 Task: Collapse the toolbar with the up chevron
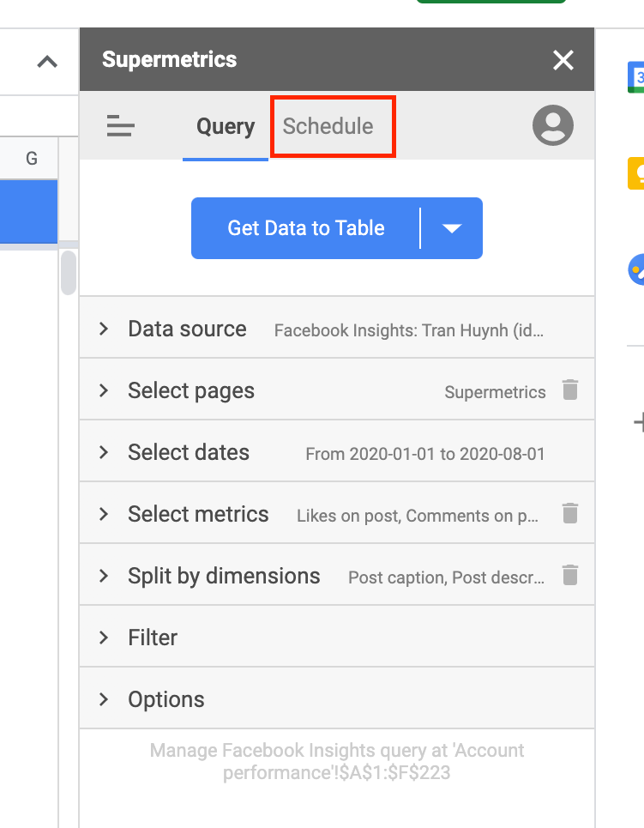[x=47, y=62]
